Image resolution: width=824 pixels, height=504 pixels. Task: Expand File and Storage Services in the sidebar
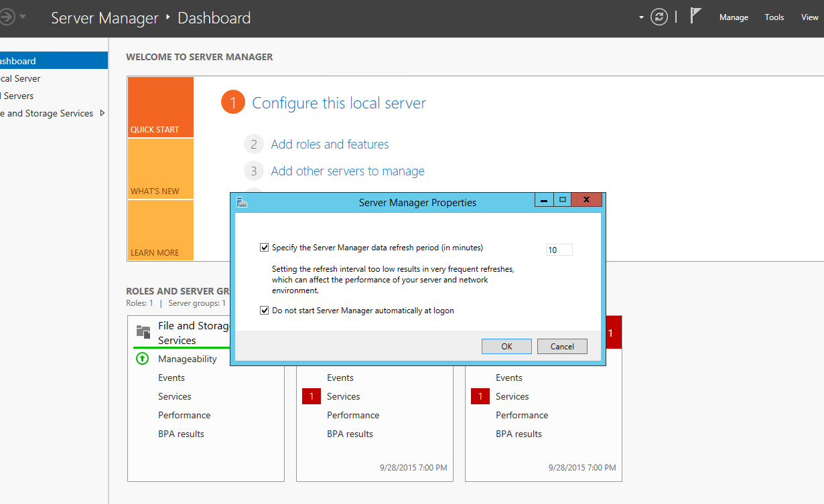click(x=102, y=113)
